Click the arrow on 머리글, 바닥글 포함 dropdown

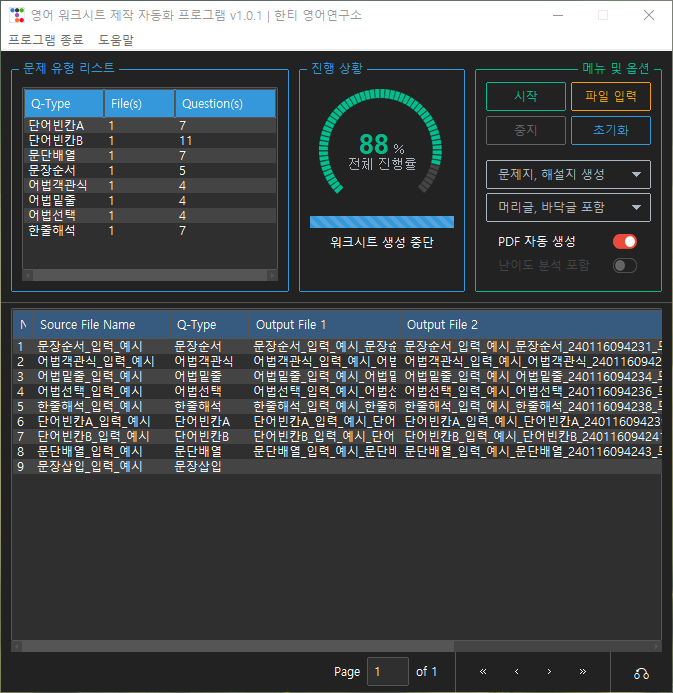point(636,208)
